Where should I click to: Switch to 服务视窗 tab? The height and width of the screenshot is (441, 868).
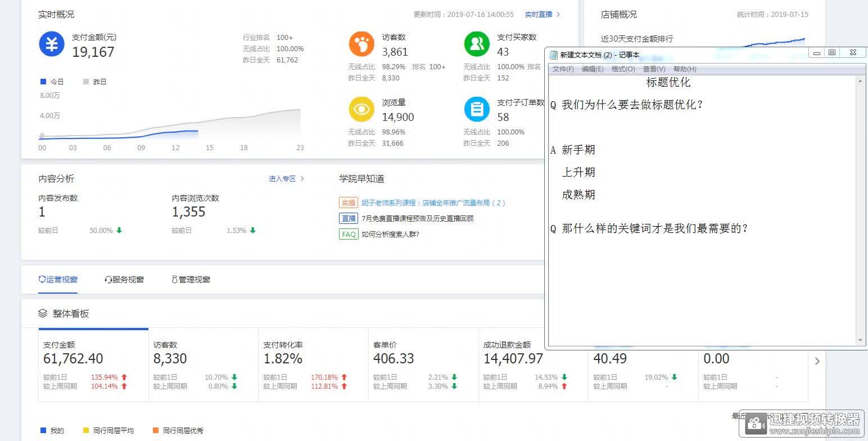(124, 280)
